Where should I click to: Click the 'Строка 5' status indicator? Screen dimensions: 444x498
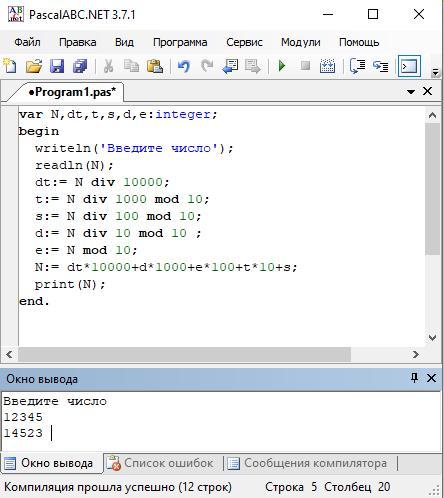(x=291, y=487)
